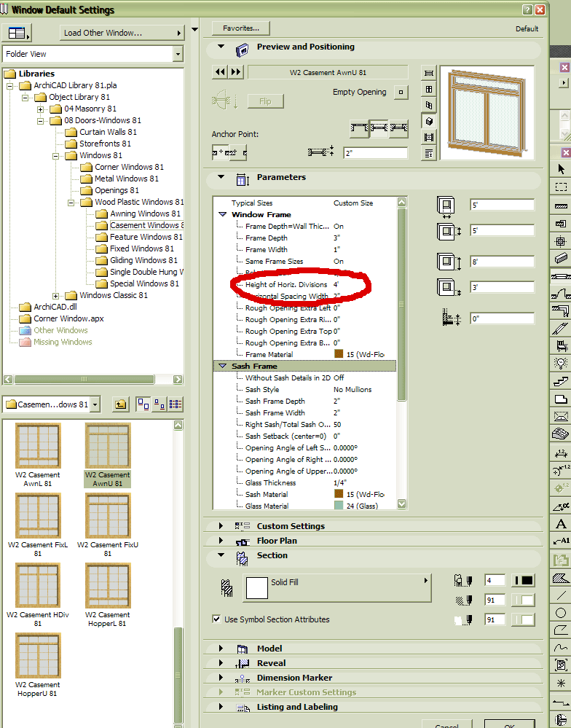Select the Circle tool in toolbox
Viewport: 571px width, 728px height.
[x=561, y=613]
